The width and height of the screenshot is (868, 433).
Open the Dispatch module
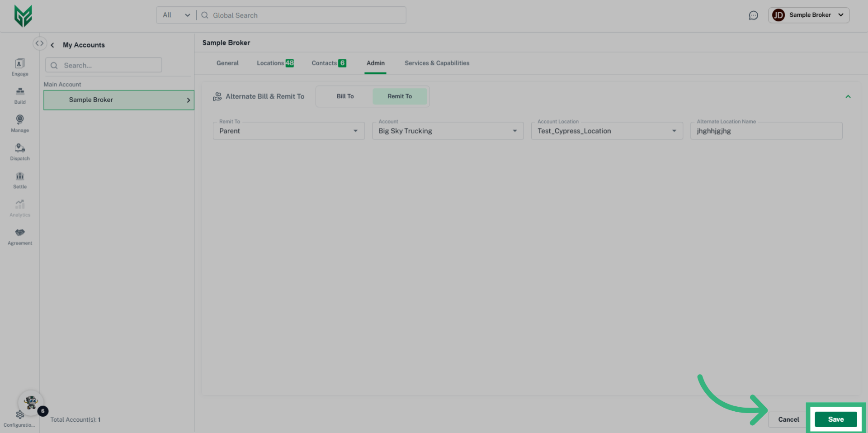tap(20, 152)
